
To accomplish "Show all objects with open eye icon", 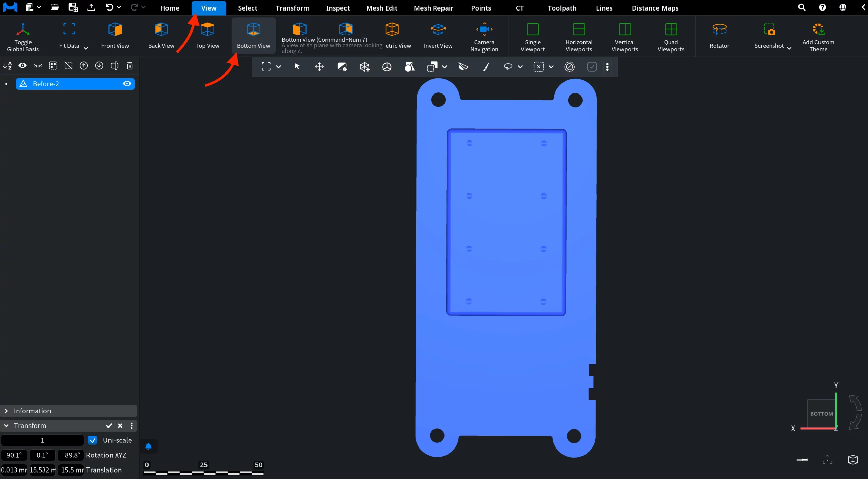I will (22, 66).
